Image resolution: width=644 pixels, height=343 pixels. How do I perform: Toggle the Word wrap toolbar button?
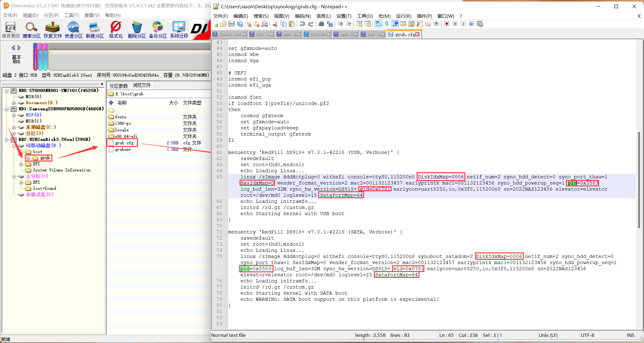point(378,24)
